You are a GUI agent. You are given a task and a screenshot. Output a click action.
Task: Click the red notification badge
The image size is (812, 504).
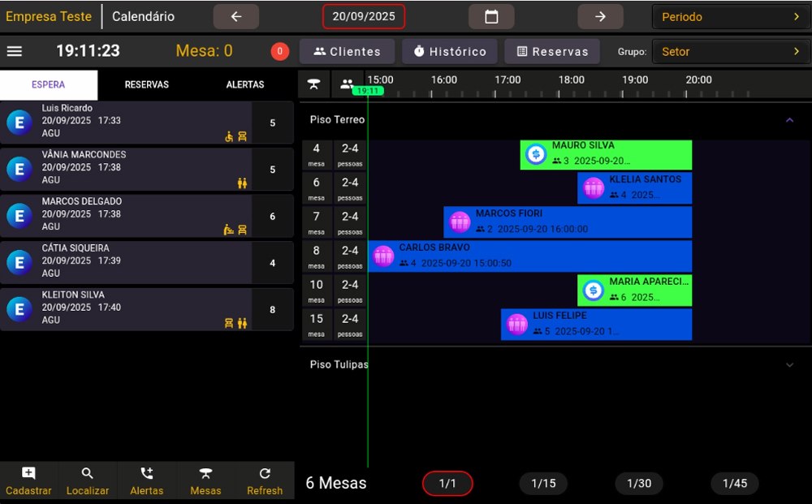[279, 51]
